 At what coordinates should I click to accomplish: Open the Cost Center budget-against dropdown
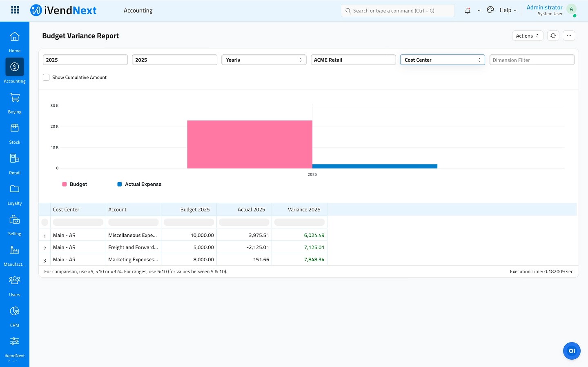(443, 60)
